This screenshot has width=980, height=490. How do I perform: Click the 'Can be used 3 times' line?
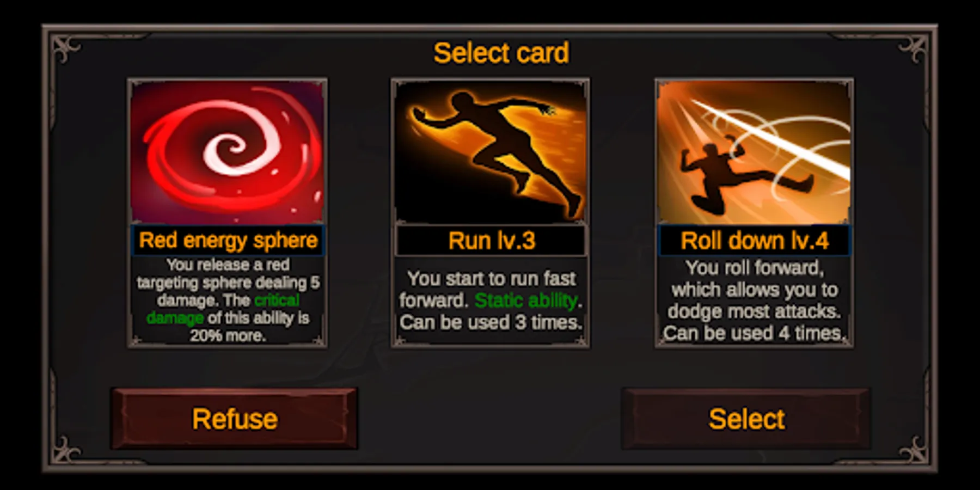[491, 322]
